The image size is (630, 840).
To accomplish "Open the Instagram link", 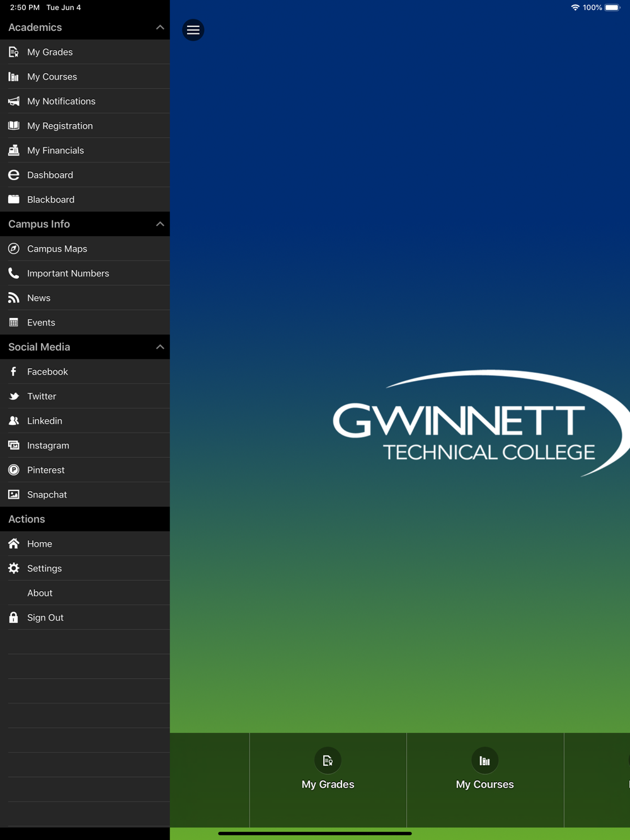I will (85, 445).
